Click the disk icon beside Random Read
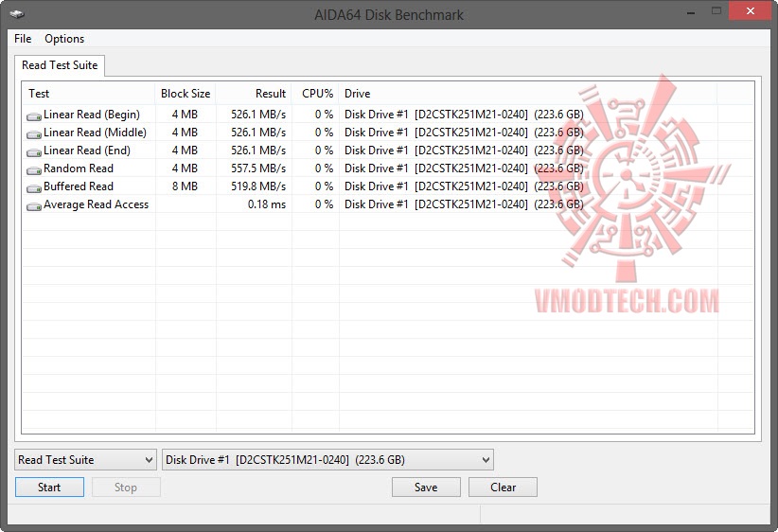 click(x=34, y=170)
